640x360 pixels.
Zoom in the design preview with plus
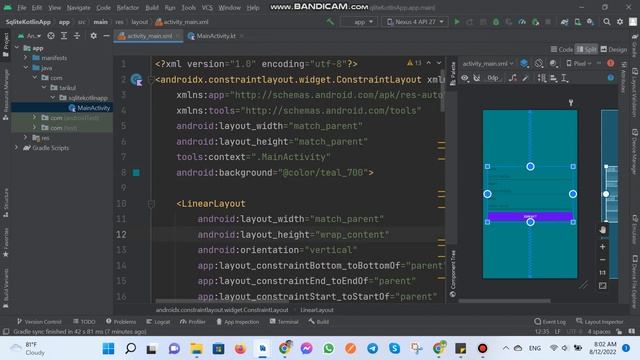[602, 247]
